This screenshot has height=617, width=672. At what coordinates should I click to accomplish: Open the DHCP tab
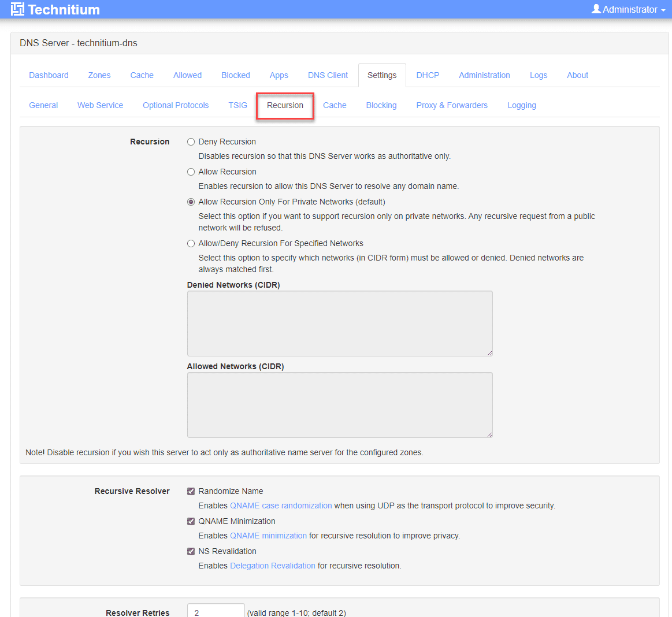pos(428,76)
